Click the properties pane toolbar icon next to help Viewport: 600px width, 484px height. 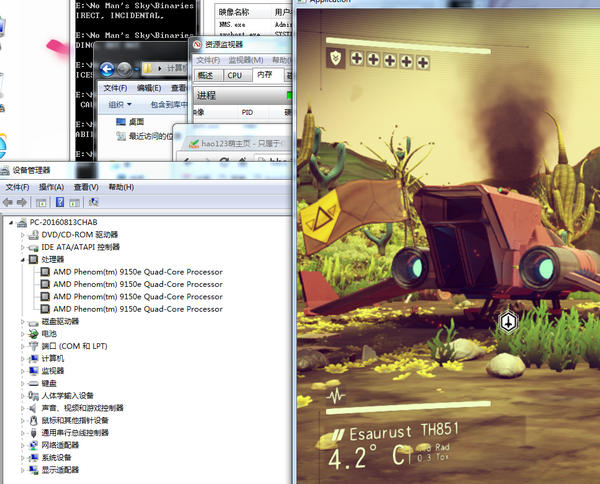tap(75, 202)
